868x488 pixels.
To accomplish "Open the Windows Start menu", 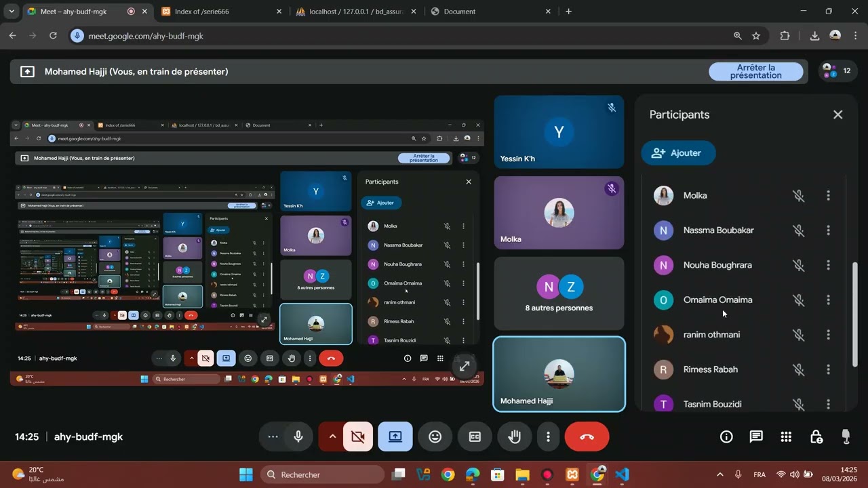I will click(246, 474).
